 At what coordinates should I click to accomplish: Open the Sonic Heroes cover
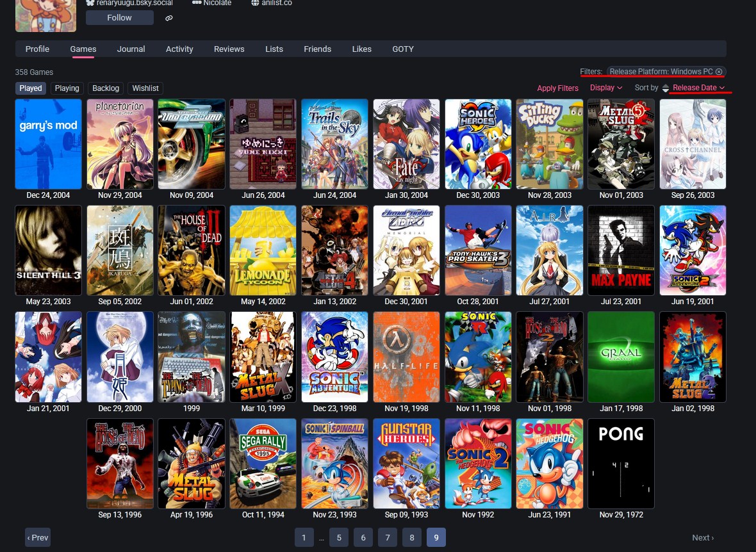479,144
